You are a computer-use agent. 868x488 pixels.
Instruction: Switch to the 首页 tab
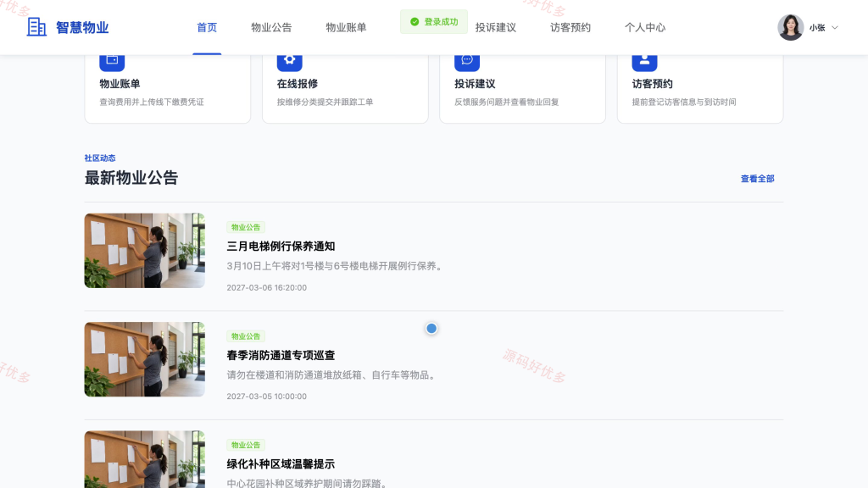pyautogui.click(x=207, y=27)
